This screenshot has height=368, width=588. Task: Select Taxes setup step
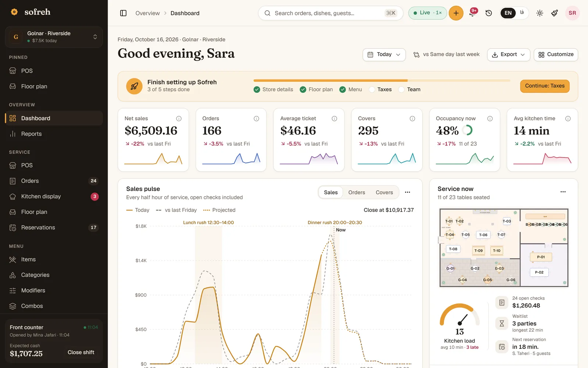pyautogui.click(x=380, y=89)
